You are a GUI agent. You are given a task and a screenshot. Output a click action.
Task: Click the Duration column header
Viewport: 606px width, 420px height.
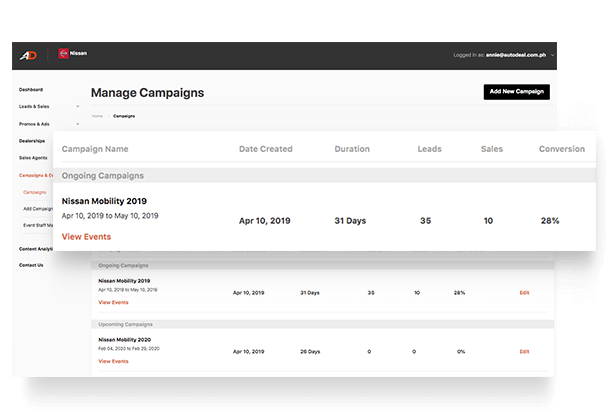click(352, 149)
